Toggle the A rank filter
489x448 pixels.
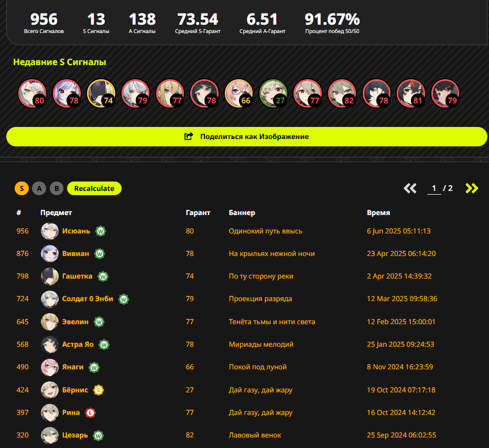tap(39, 188)
